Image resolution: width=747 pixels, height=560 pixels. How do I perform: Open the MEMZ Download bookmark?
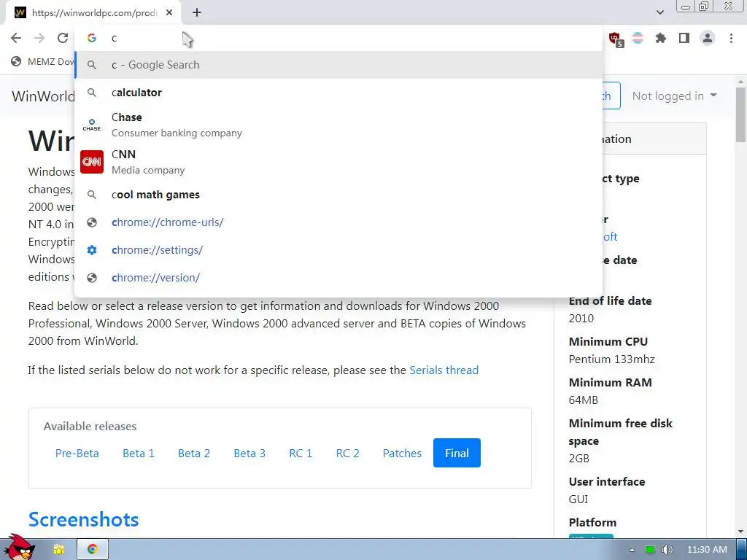pos(43,61)
